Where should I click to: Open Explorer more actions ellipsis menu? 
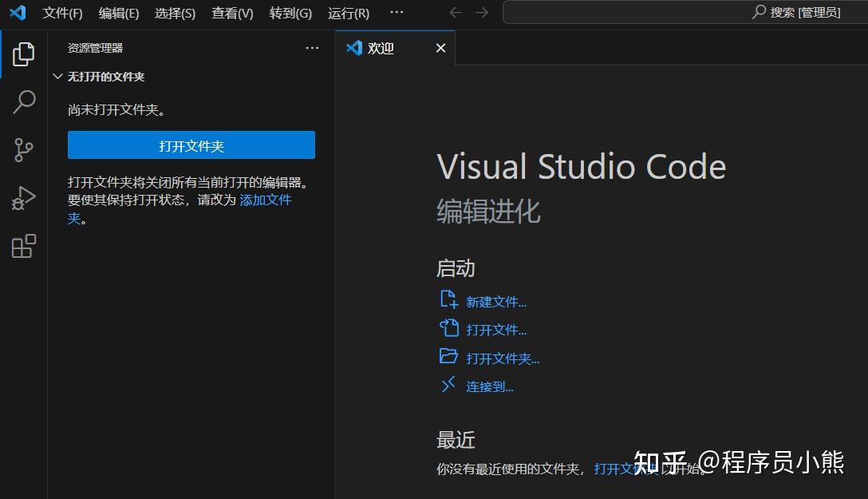tap(312, 48)
